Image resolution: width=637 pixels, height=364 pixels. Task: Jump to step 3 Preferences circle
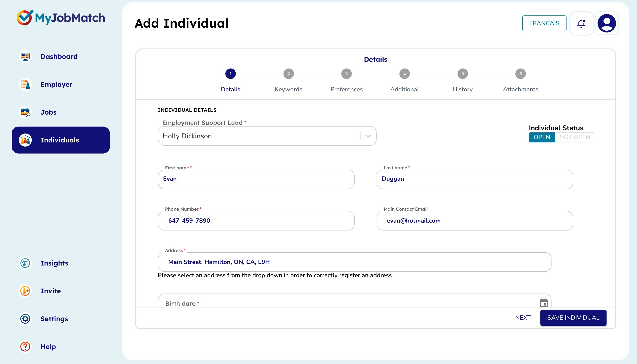346,74
